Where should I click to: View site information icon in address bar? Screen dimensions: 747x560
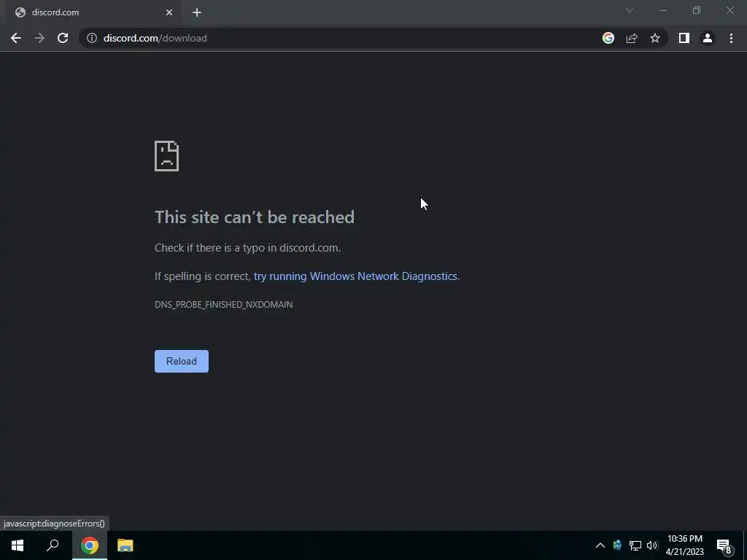point(91,38)
